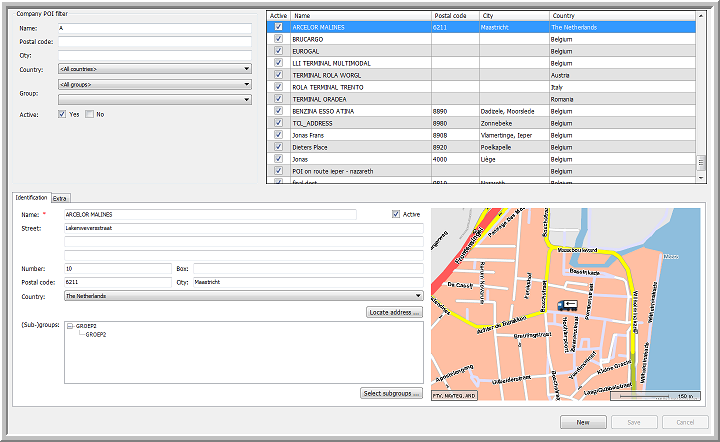
Task: Uncheck Active checkbox in Identification tab
Action: pyautogui.click(x=396, y=214)
